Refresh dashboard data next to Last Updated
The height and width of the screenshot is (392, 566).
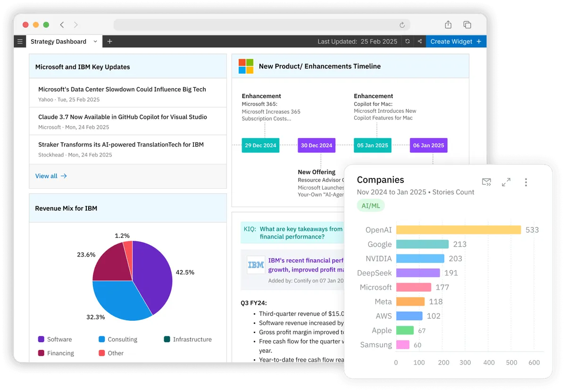click(408, 42)
